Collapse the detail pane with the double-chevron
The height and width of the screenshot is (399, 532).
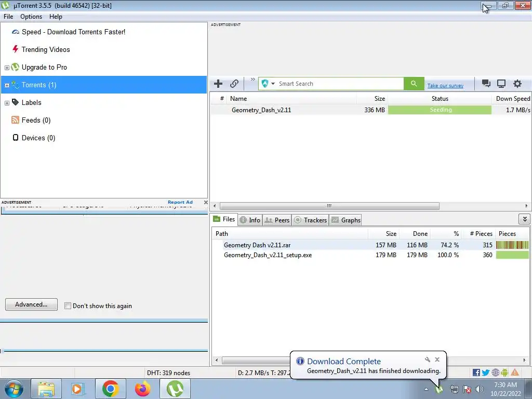point(525,219)
